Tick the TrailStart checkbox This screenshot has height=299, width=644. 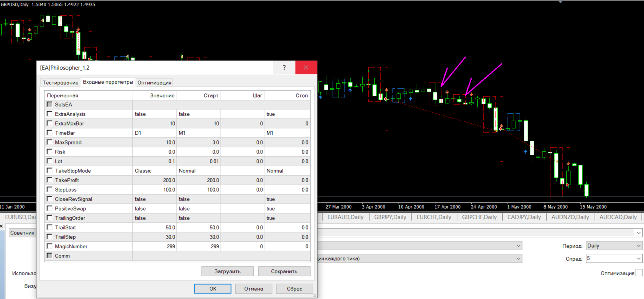pos(49,227)
